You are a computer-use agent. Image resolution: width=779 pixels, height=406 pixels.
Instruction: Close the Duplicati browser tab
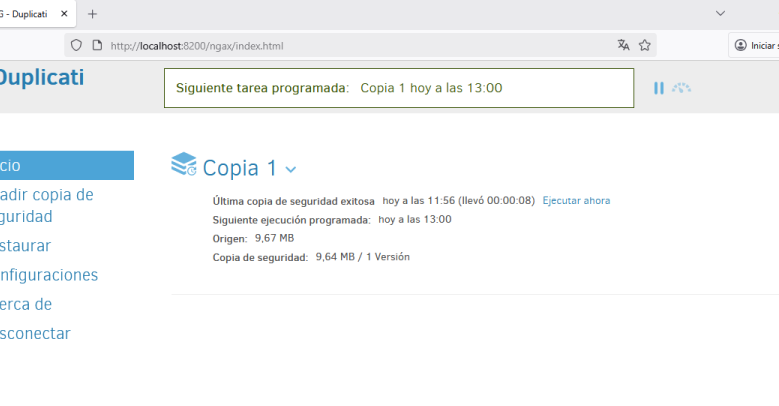click(64, 14)
